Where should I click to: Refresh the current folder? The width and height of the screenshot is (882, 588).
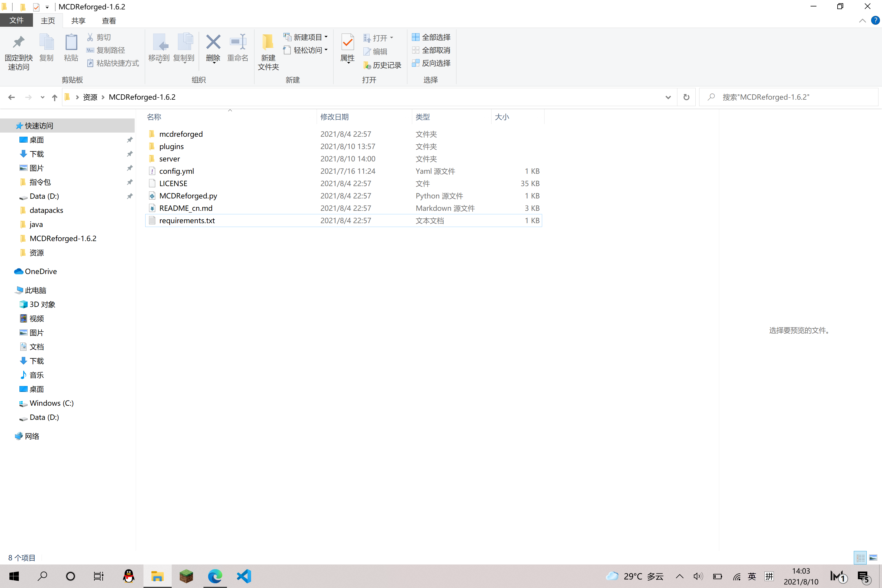pyautogui.click(x=686, y=97)
